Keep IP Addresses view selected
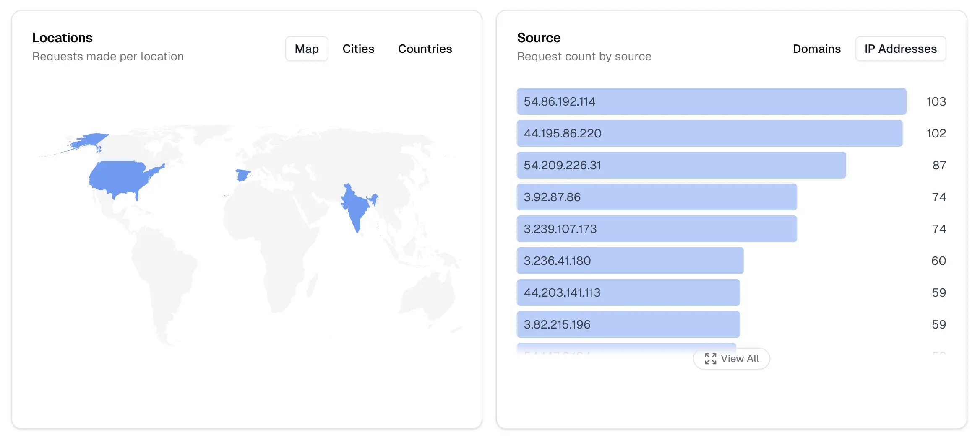The height and width of the screenshot is (440, 980). pos(900,49)
